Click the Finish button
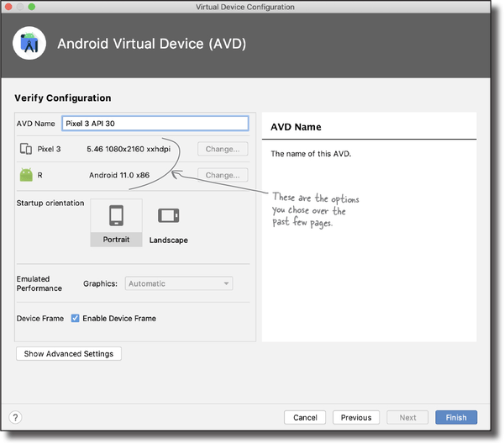 tap(456, 418)
